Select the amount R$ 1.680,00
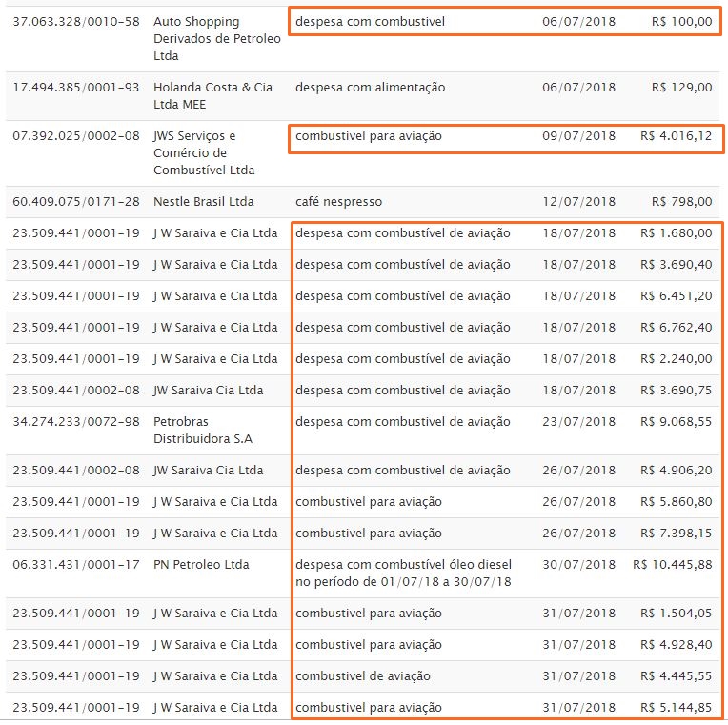The width and height of the screenshot is (728, 725). (676, 233)
